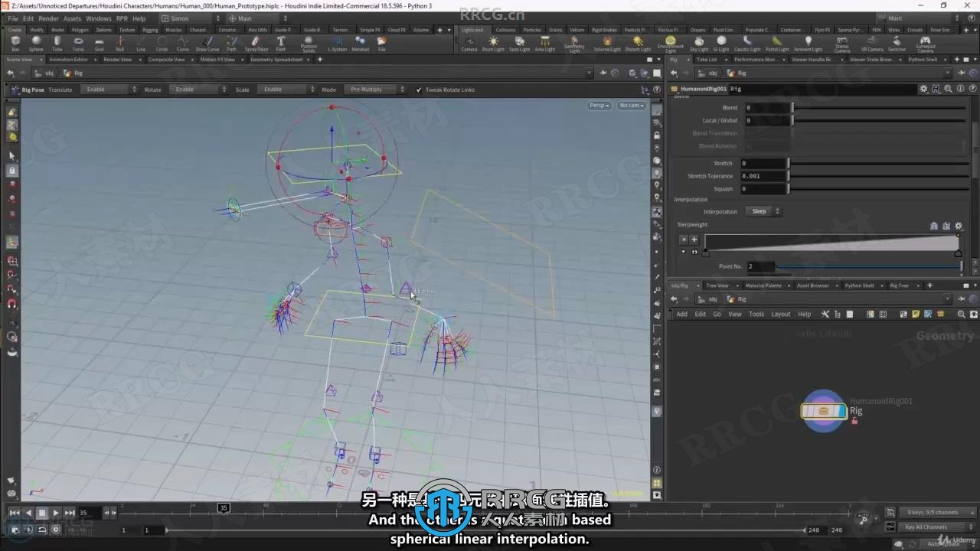Jump to first frame
Screen dimensions: 980x551
tap(15, 513)
